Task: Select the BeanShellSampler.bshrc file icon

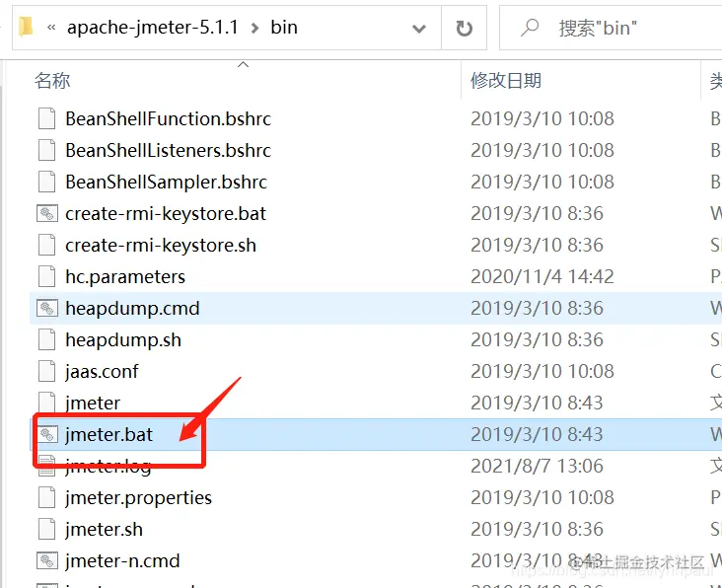Action: pos(47,182)
